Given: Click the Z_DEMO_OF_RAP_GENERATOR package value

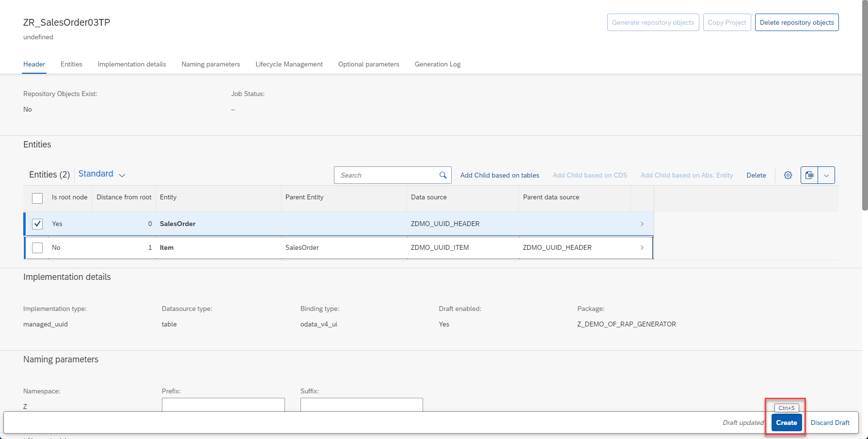Looking at the screenshot, I should coord(627,324).
